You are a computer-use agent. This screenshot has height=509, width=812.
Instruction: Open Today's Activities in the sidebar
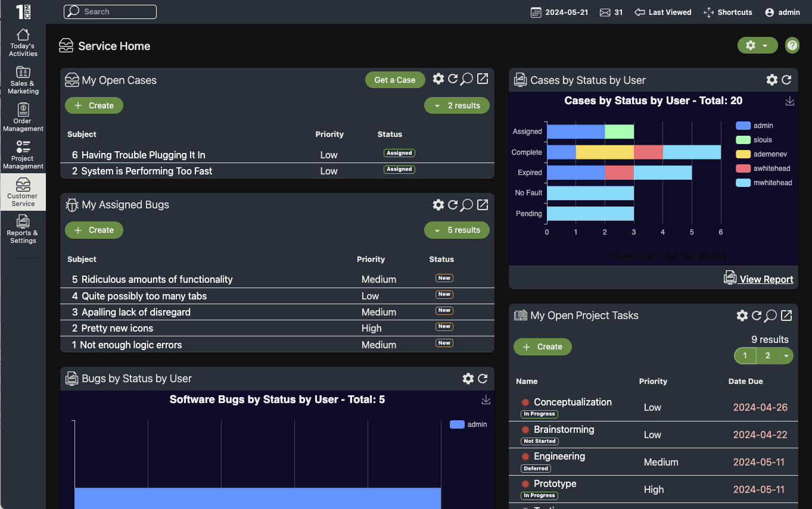pos(23,42)
